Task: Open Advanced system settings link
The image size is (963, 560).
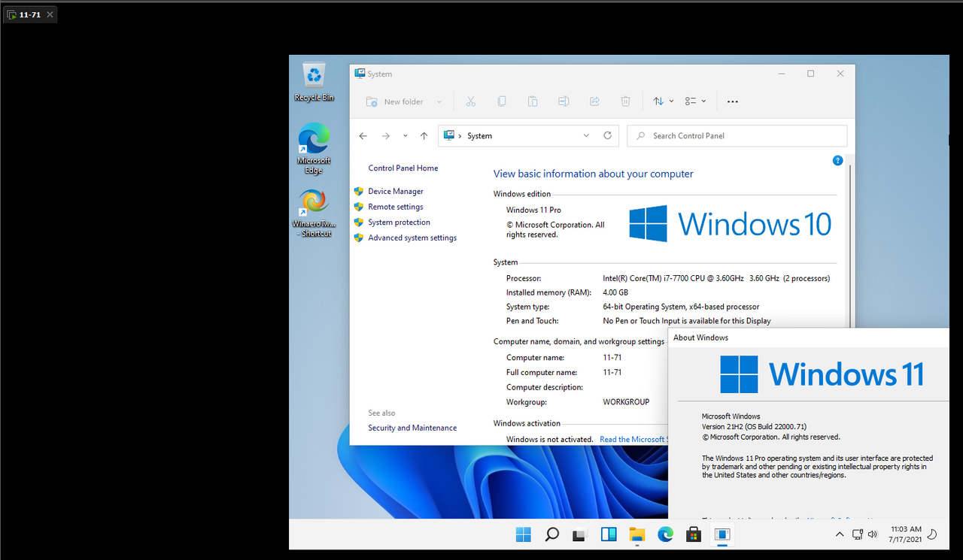Action: coord(412,238)
